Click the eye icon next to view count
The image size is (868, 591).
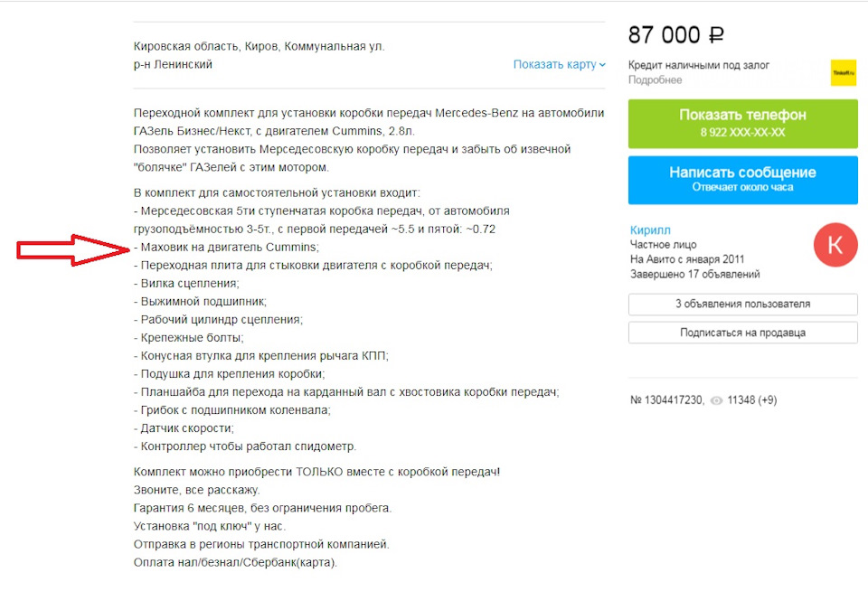(x=715, y=399)
